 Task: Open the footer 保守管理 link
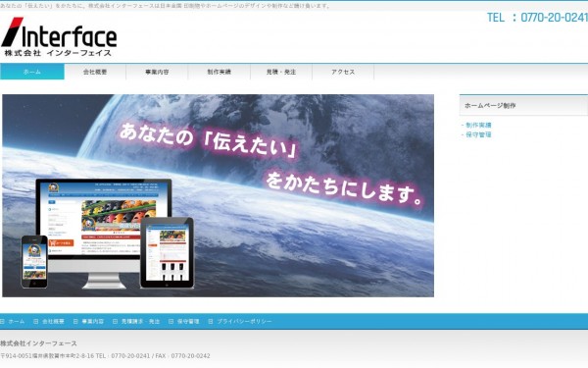pos(188,322)
